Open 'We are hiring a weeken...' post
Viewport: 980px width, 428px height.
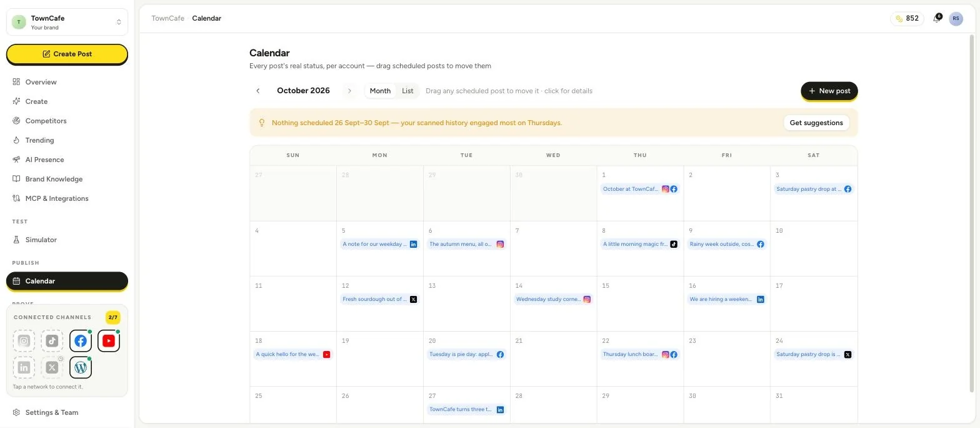[727, 299]
